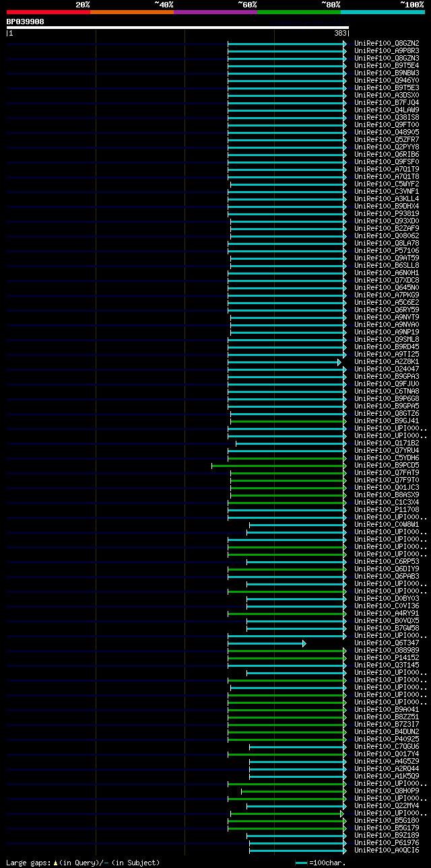
Task: Click the BP039908 query name
Action: pyautogui.click(x=26, y=22)
